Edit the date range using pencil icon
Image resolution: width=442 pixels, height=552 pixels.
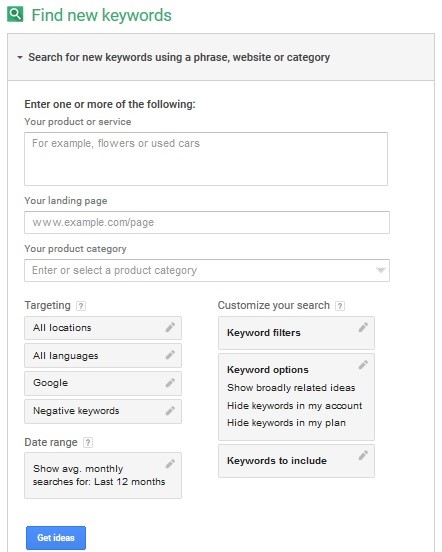point(170,464)
